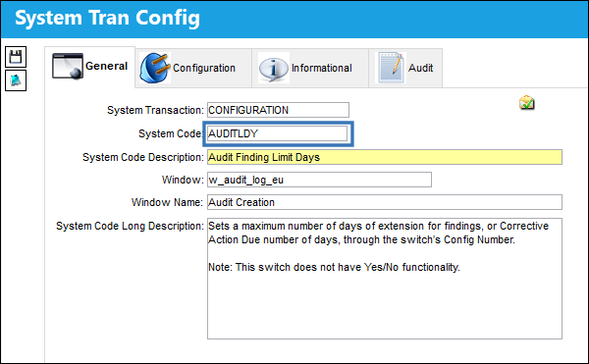
Task: Switch to the General tab
Action: pos(89,67)
